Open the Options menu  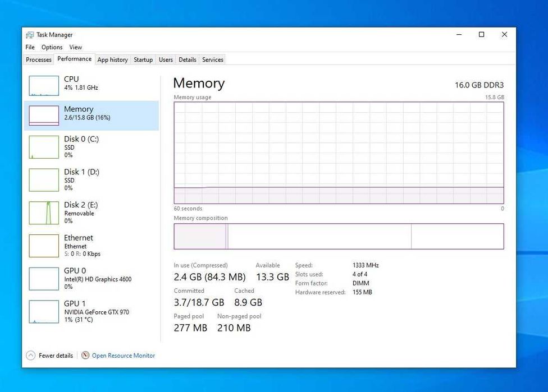[52, 47]
